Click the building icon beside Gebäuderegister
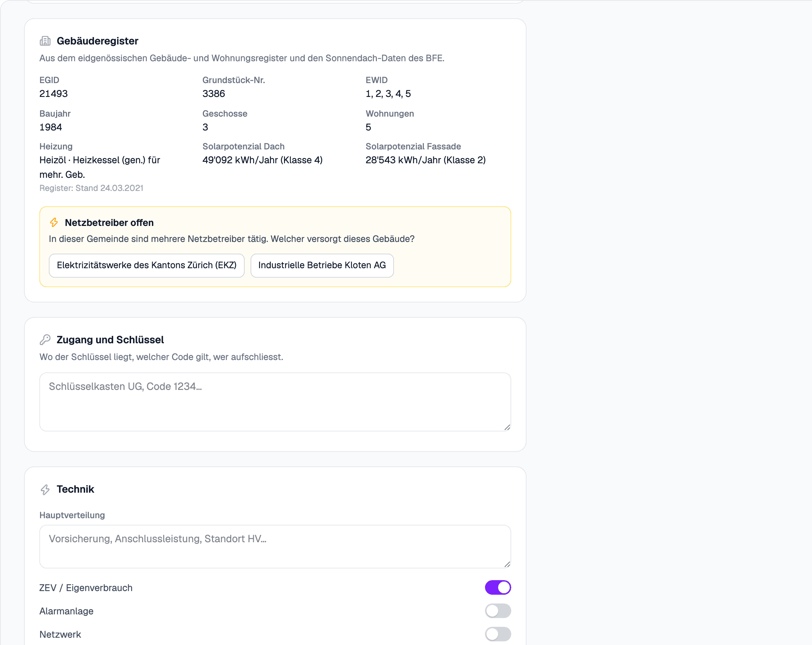Image resolution: width=812 pixels, height=645 pixels. [x=45, y=41]
